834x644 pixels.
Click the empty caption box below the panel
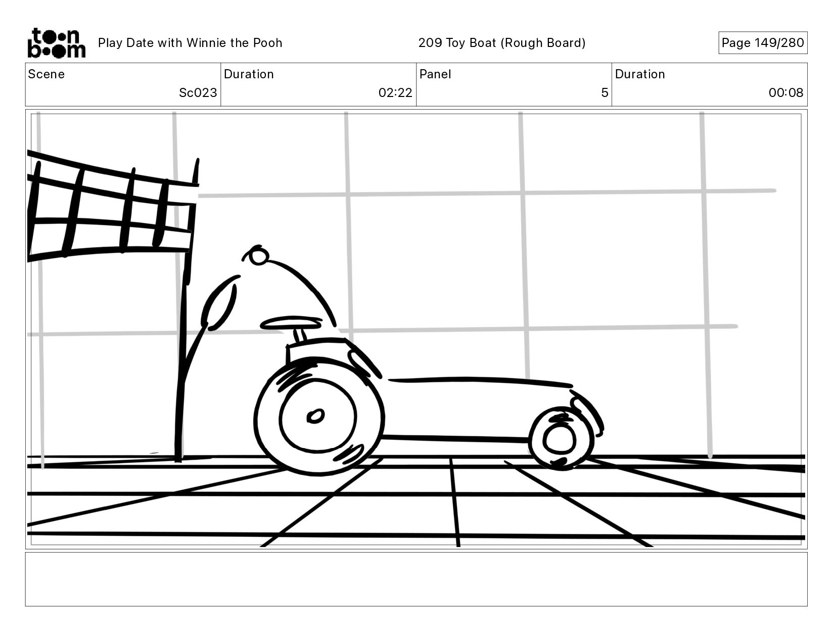(x=416, y=579)
